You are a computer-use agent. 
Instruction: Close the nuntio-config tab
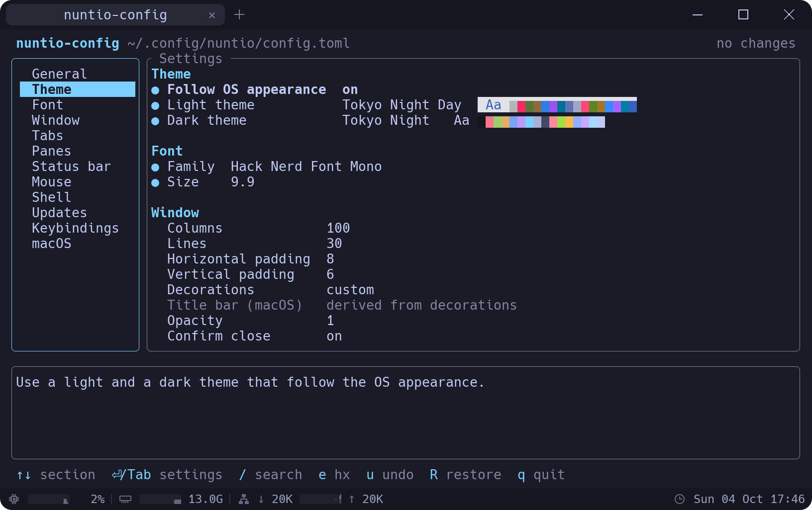212,15
